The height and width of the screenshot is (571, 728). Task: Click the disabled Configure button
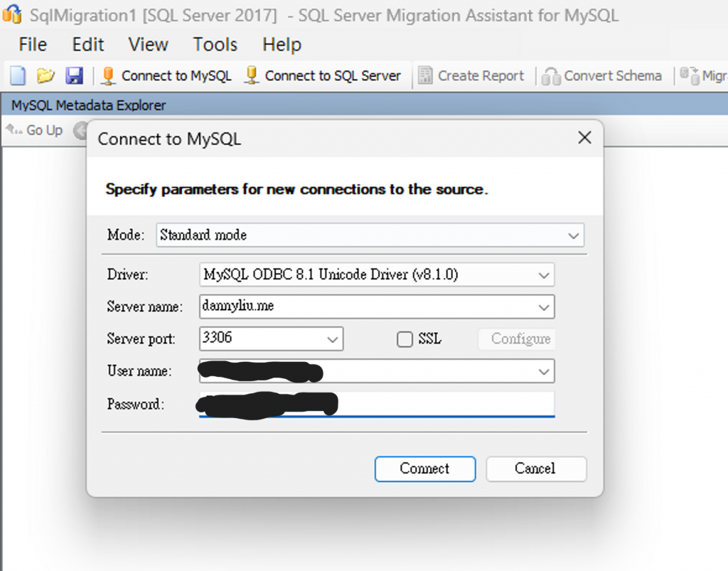pos(517,339)
